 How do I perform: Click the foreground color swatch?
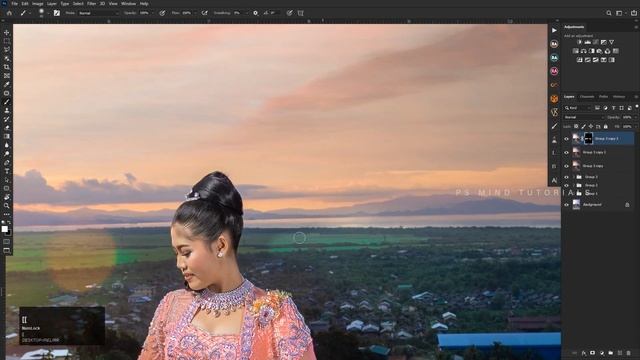point(4,229)
